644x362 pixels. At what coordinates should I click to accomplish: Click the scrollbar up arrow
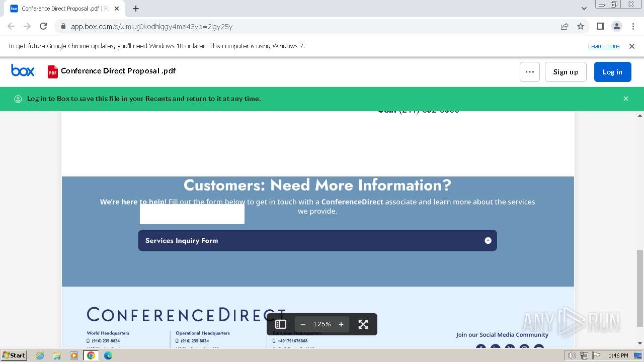640,115
